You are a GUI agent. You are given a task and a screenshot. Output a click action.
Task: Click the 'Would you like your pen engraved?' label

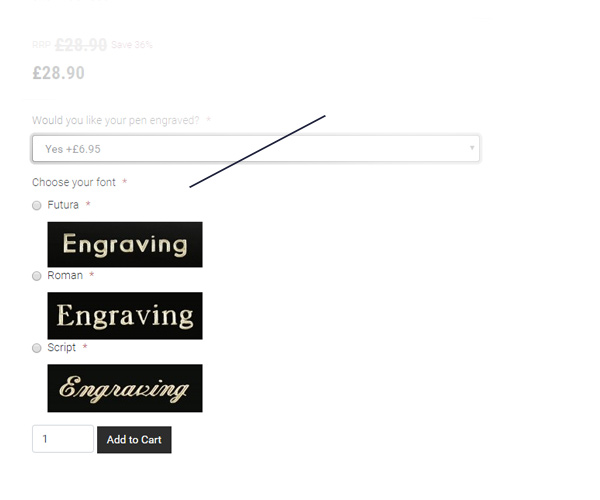116,120
